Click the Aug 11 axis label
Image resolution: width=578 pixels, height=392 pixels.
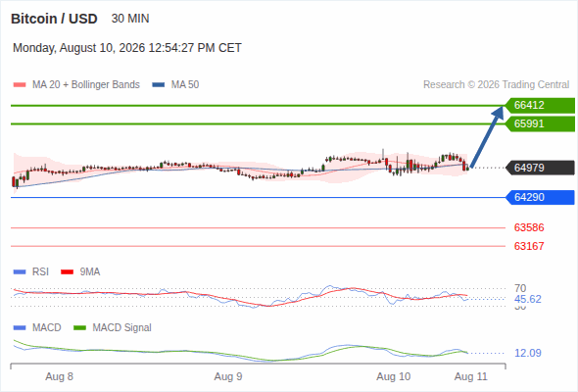(471, 377)
